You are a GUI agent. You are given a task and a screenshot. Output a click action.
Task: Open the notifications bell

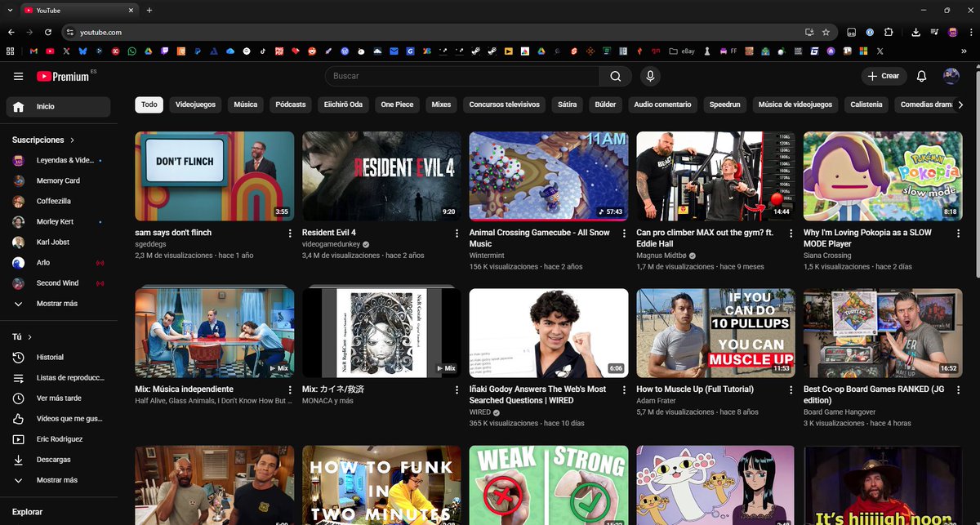point(921,76)
